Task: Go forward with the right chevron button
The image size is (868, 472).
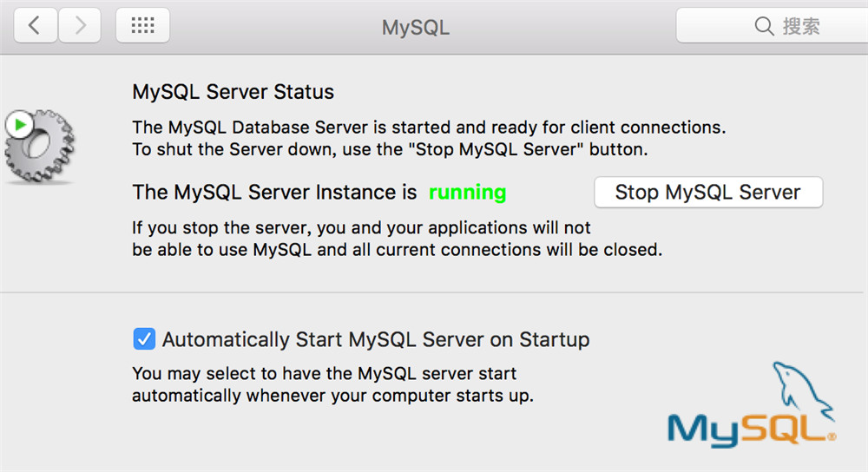Action: pos(80,25)
